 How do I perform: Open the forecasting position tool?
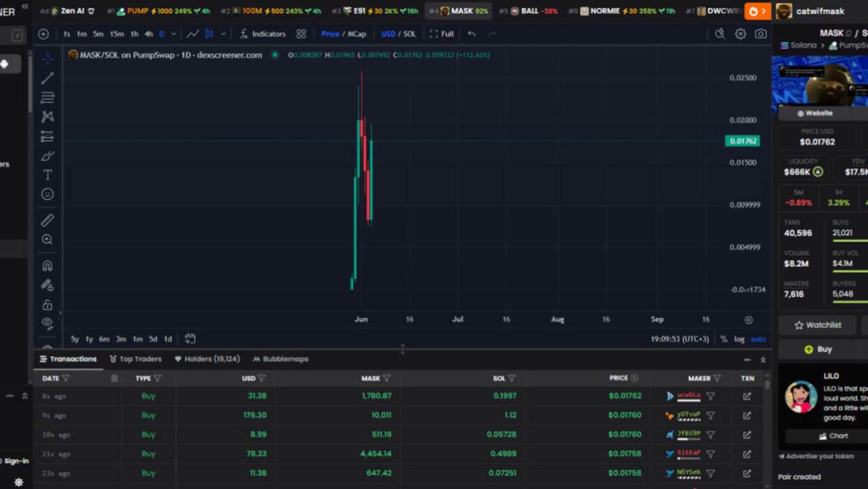tap(47, 137)
